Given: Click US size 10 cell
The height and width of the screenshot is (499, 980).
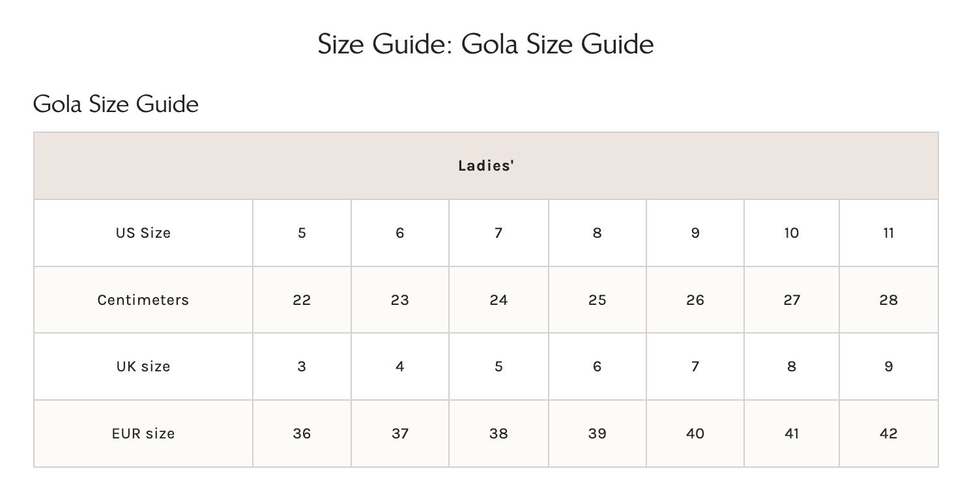Looking at the screenshot, I should (792, 233).
